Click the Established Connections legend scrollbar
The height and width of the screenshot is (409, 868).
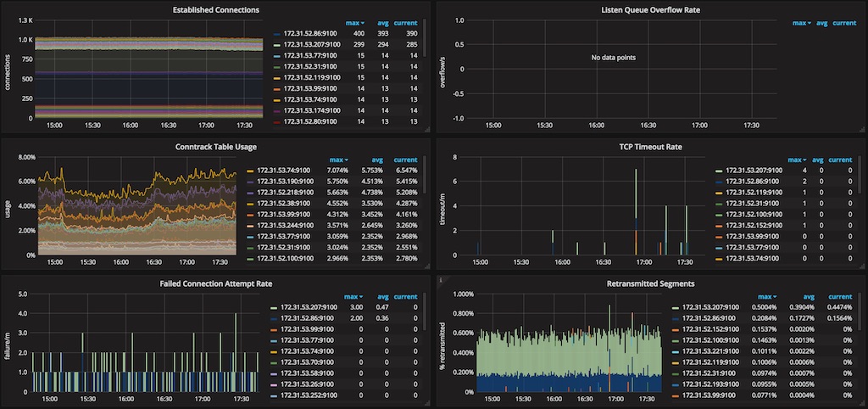(424, 37)
